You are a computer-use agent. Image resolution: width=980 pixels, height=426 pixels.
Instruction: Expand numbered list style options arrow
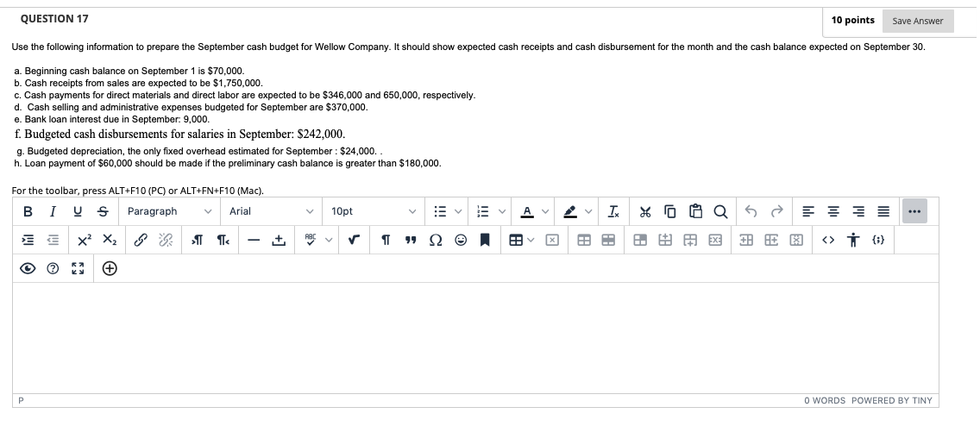pyautogui.click(x=502, y=212)
